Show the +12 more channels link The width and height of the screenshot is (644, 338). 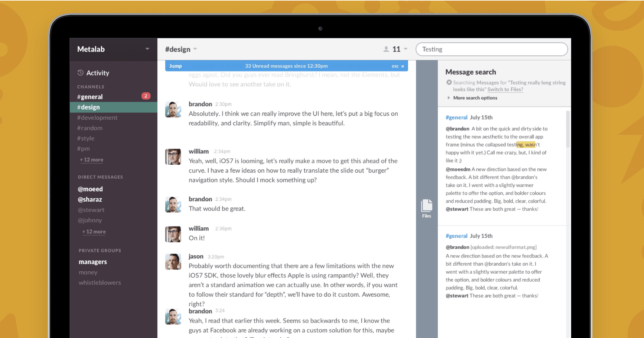click(92, 160)
